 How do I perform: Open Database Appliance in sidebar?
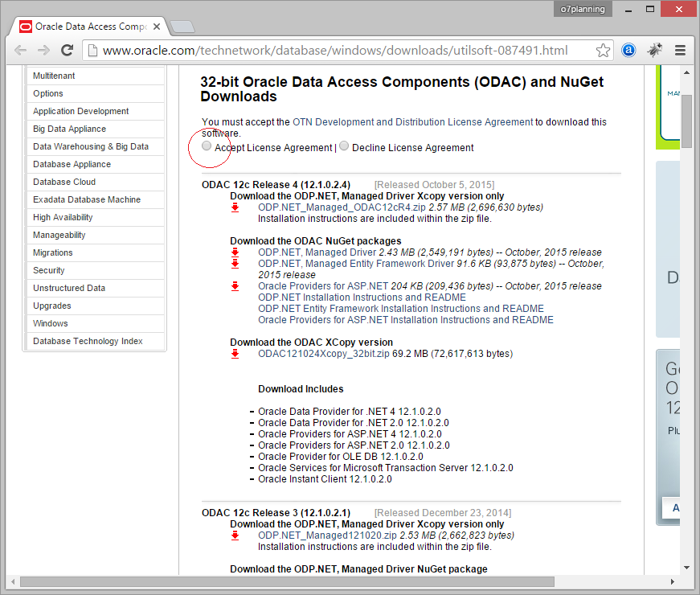point(96,164)
